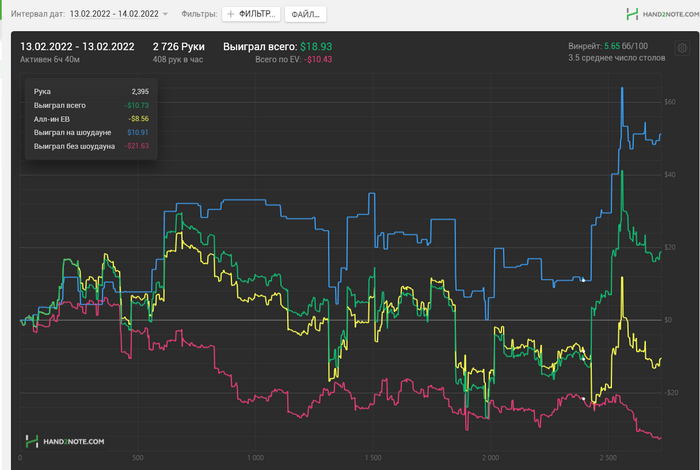Click the EV total -$10.43 value
Screen dimensions: 700x470
point(319,60)
